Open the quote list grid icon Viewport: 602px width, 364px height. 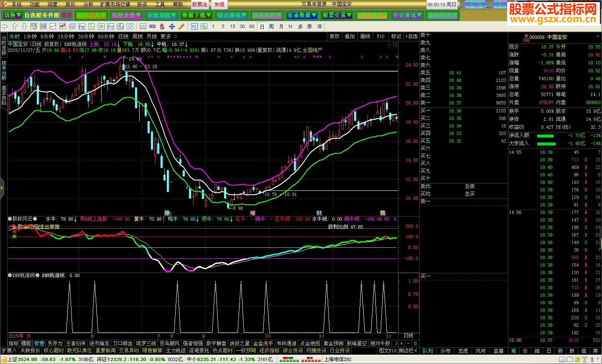(43, 26)
